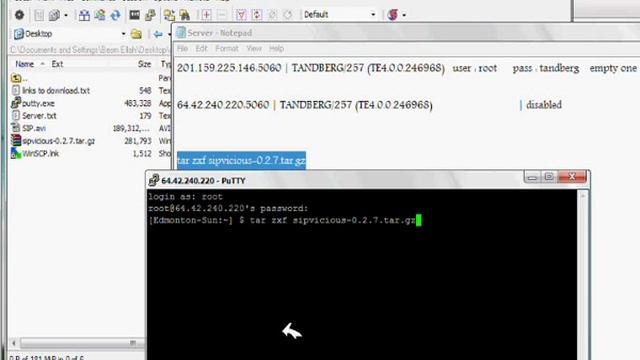Open the Notepad File menu
Screen dimensions: 640x360
pos(182,49)
